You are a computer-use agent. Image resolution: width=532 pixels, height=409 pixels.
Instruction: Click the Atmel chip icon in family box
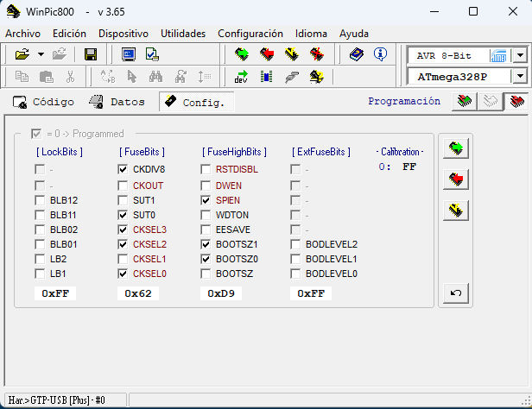click(x=498, y=55)
